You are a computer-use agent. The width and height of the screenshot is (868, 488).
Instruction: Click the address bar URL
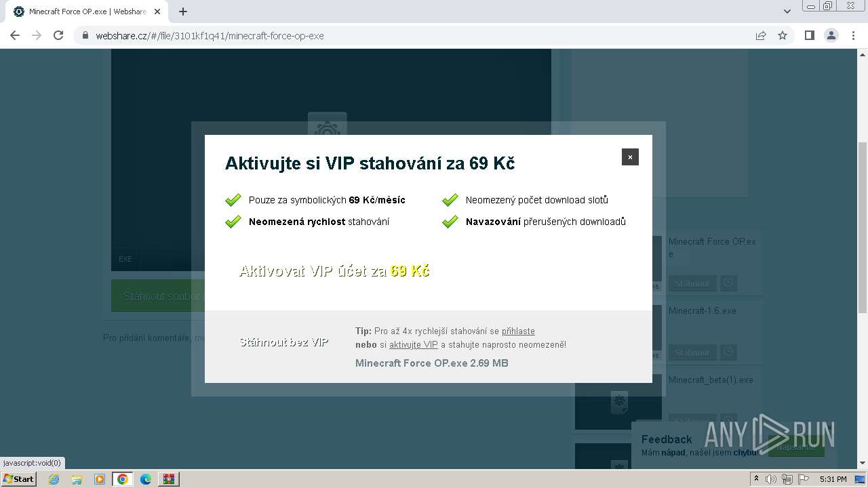(210, 35)
